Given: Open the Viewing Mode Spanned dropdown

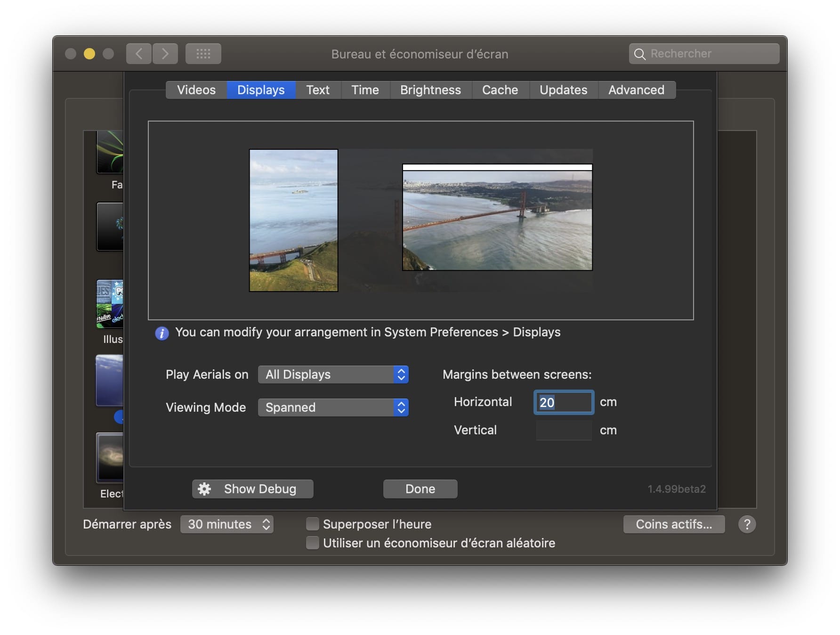Looking at the screenshot, I should click(x=333, y=407).
